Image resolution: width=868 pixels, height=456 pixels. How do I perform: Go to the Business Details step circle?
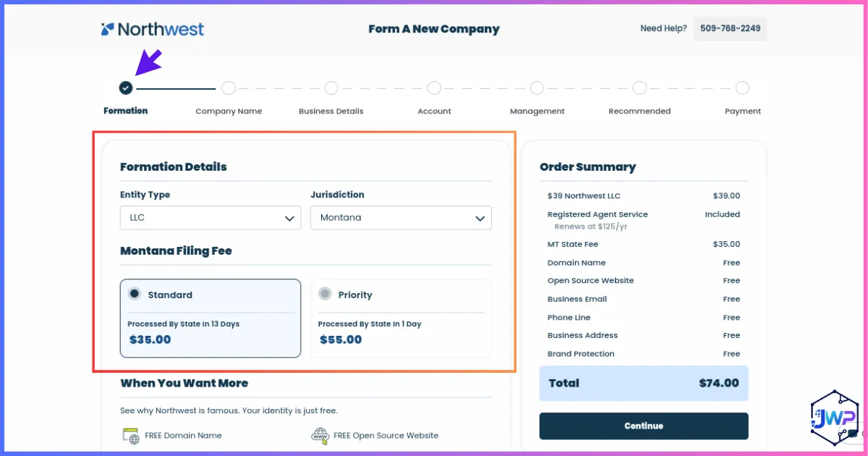(x=331, y=88)
